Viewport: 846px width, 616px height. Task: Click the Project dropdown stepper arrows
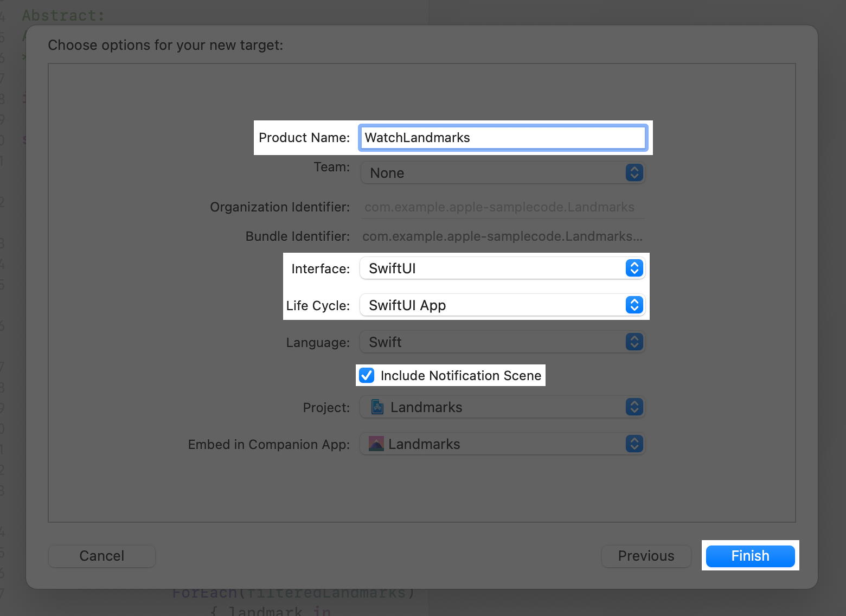coord(634,407)
